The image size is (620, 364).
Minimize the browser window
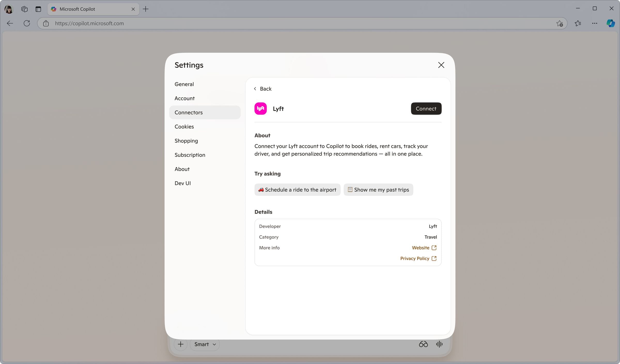coord(578,9)
